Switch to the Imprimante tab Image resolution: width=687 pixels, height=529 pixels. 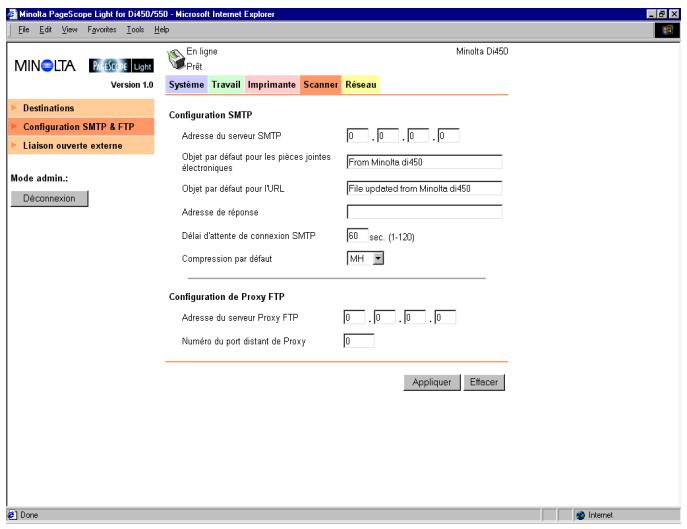(x=272, y=85)
